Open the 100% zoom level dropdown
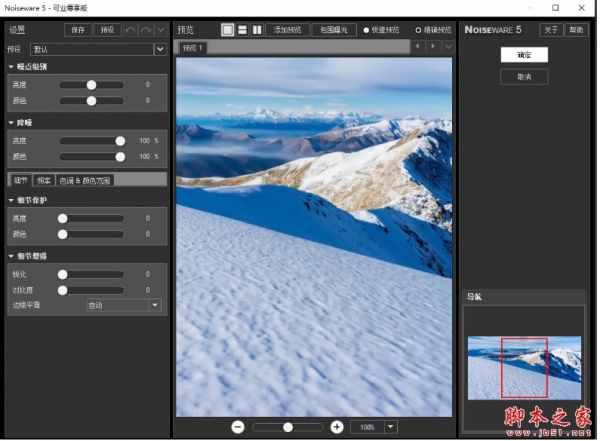This screenshot has height=441, width=600. [x=391, y=427]
